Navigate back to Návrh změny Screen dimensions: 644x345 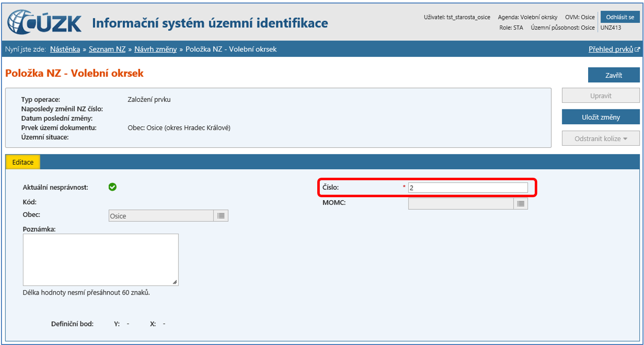click(155, 49)
